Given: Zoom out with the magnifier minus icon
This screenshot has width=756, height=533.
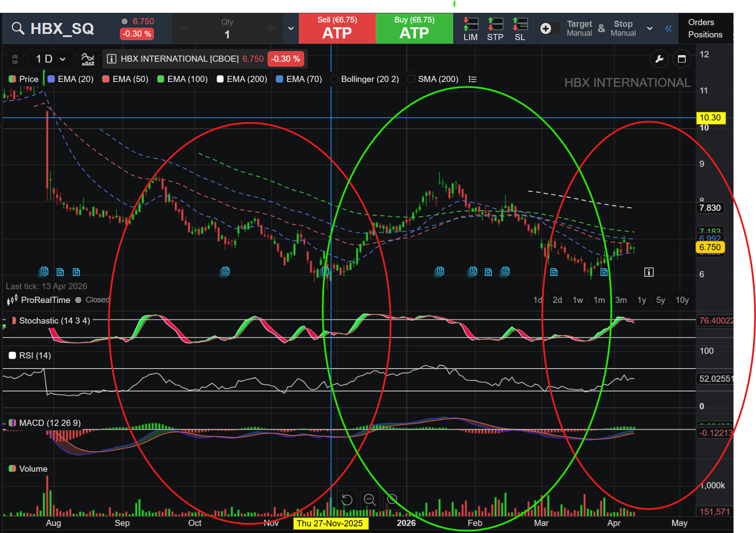Looking at the screenshot, I should [x=369, y=499].
